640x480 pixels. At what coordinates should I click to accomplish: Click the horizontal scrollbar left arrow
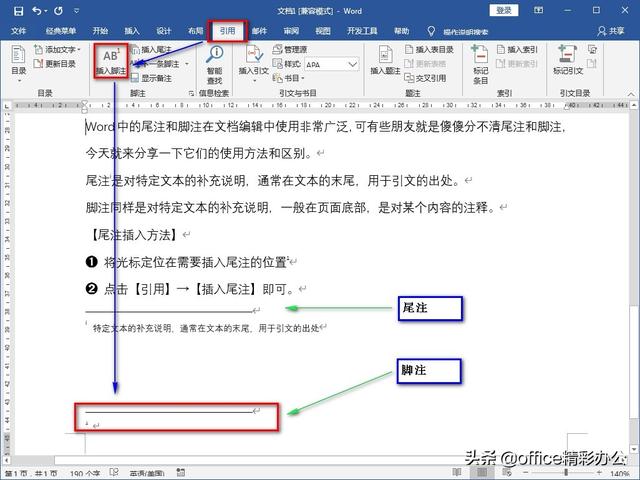pyautogui.click(x=7, y=460)
